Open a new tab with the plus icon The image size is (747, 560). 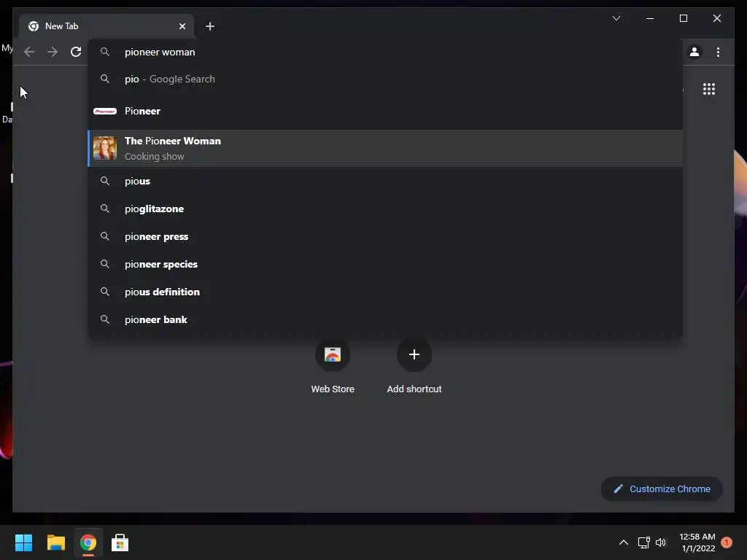(x=209, y=26)
